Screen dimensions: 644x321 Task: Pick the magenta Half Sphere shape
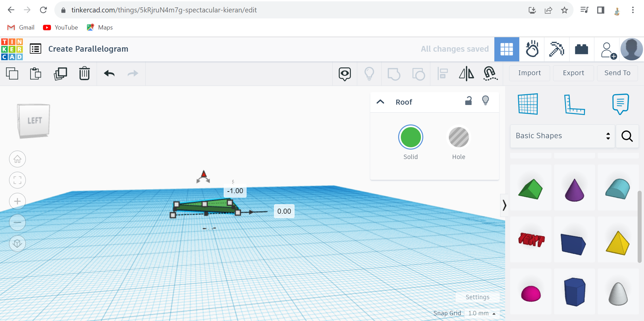coord(531,291)
